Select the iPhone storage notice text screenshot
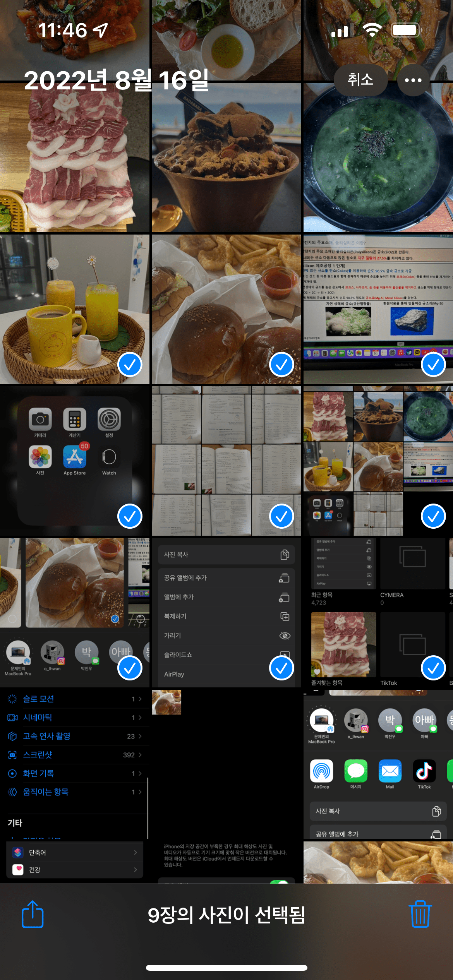 click(226, 862)
